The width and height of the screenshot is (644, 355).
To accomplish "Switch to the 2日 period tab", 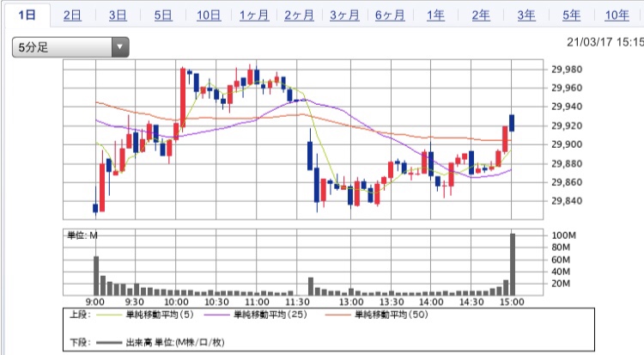I will 72,15.
